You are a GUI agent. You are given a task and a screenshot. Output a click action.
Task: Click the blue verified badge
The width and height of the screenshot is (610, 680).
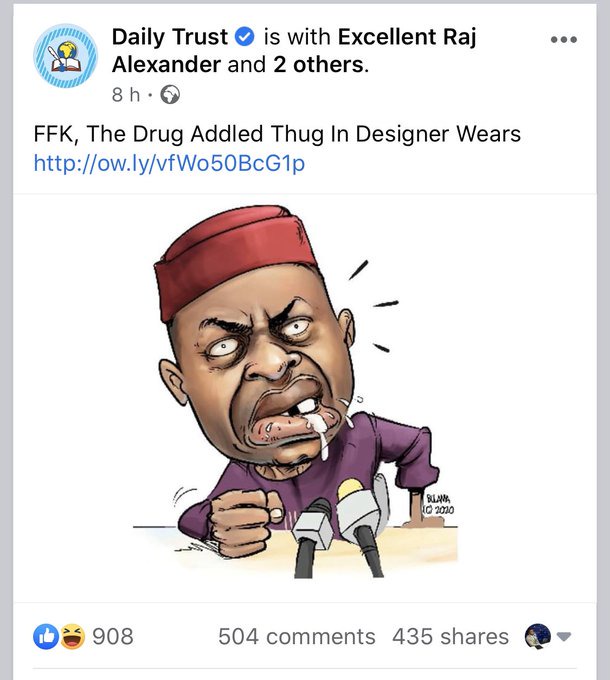[x=245, y=36]
